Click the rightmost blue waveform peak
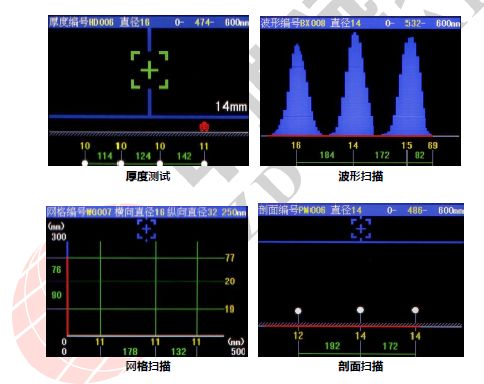This screenshot has height=384, width=484. 411,86
